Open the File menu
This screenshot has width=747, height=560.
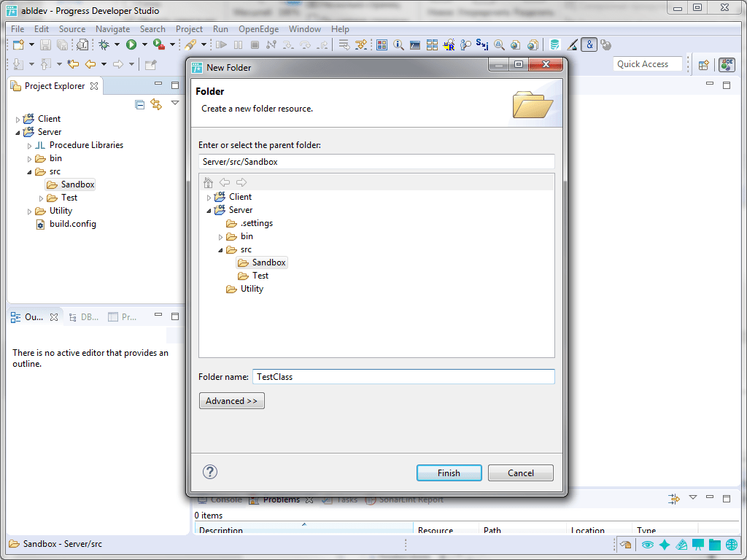(x=18, y=29)
